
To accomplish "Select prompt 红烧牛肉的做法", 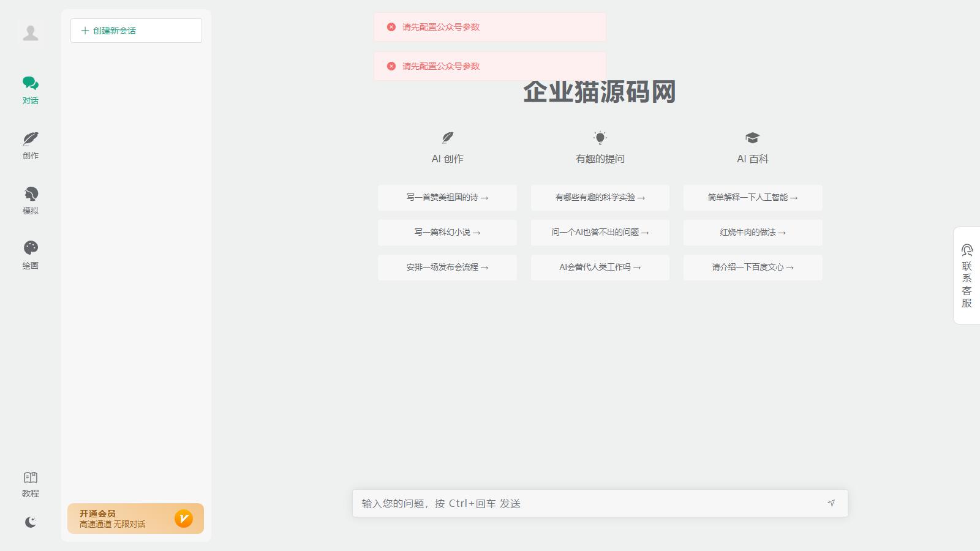I will tap(753, 233).
